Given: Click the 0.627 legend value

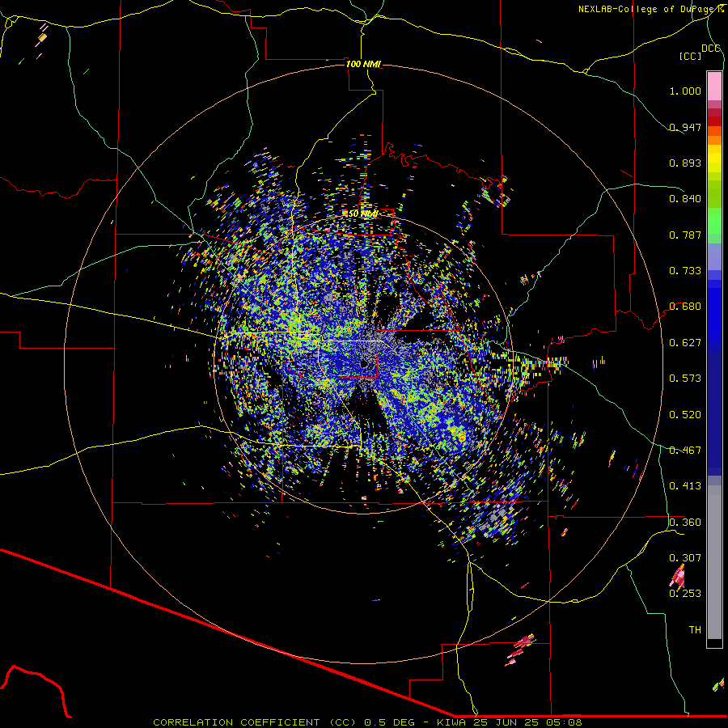Looking at the screenshot, I should coord(685,343).
